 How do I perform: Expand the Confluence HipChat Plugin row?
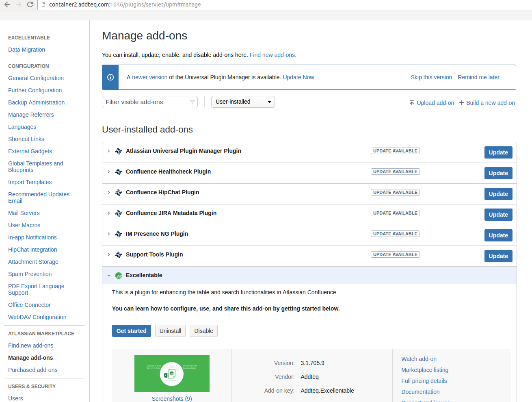(109, 193)
